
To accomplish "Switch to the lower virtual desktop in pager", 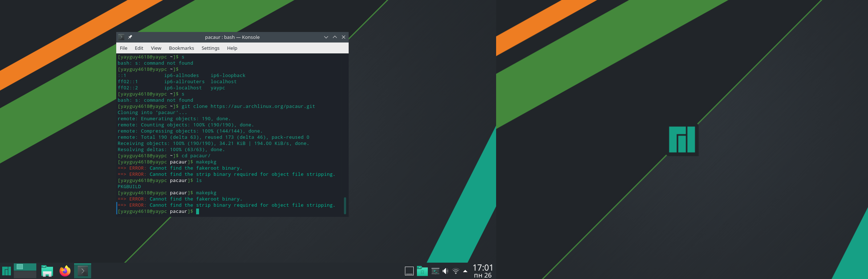I will tap(25, 275).
